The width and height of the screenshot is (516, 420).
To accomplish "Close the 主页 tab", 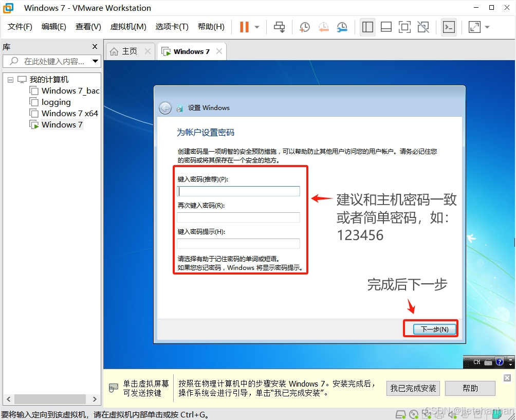I will click(x=148, y=51).
